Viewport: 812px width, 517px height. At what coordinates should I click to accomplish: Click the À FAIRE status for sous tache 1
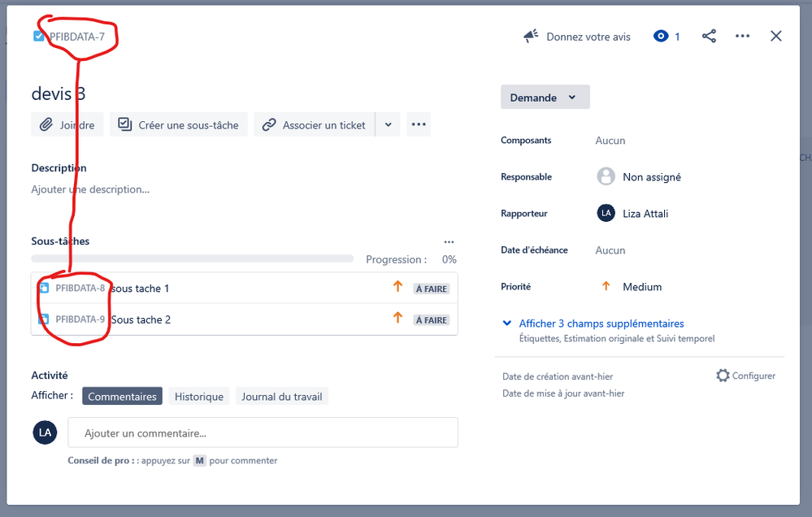point(431,288)
